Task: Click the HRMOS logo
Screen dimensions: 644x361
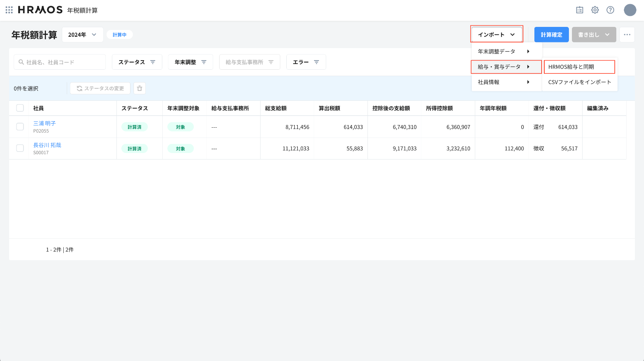Action: point(40,10)
